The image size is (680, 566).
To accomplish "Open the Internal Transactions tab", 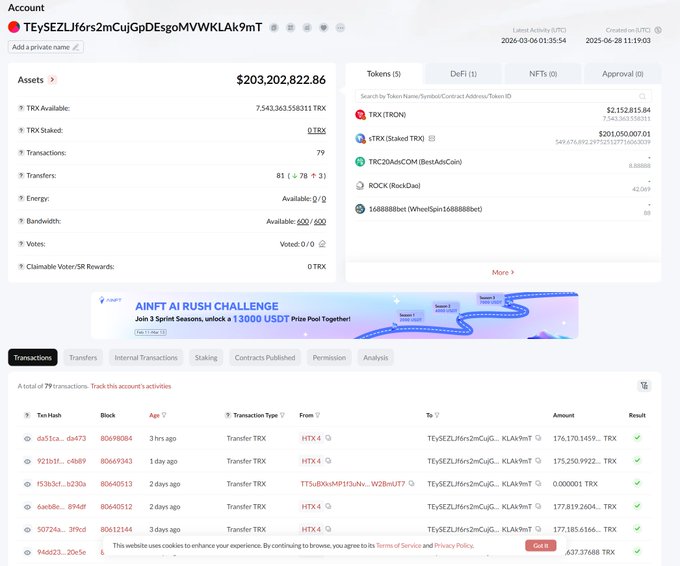I will click(x=146, y=357).
